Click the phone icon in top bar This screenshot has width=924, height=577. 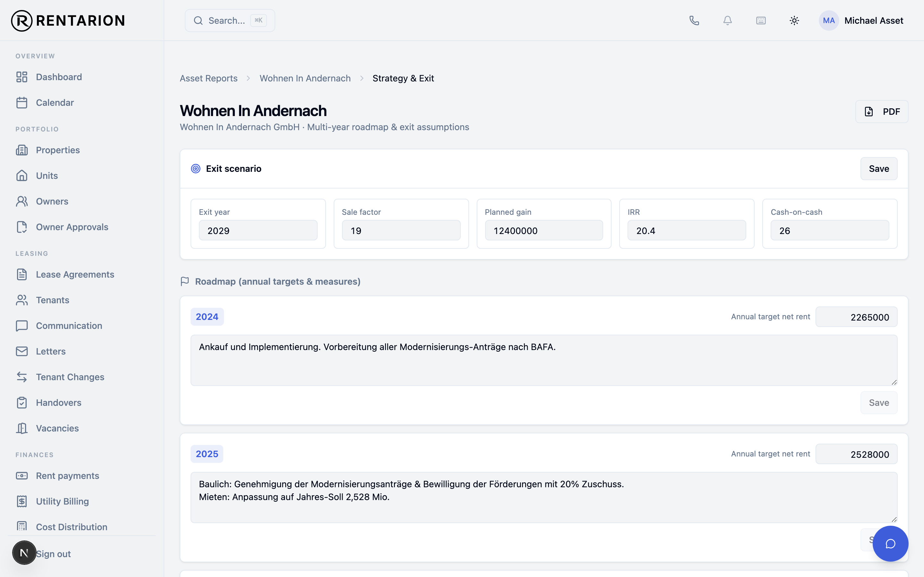[694, 21]
